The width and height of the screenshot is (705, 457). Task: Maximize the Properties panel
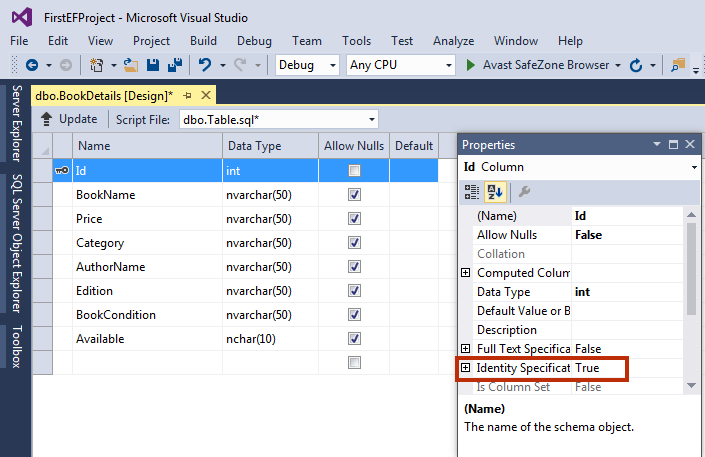[673, 144]
